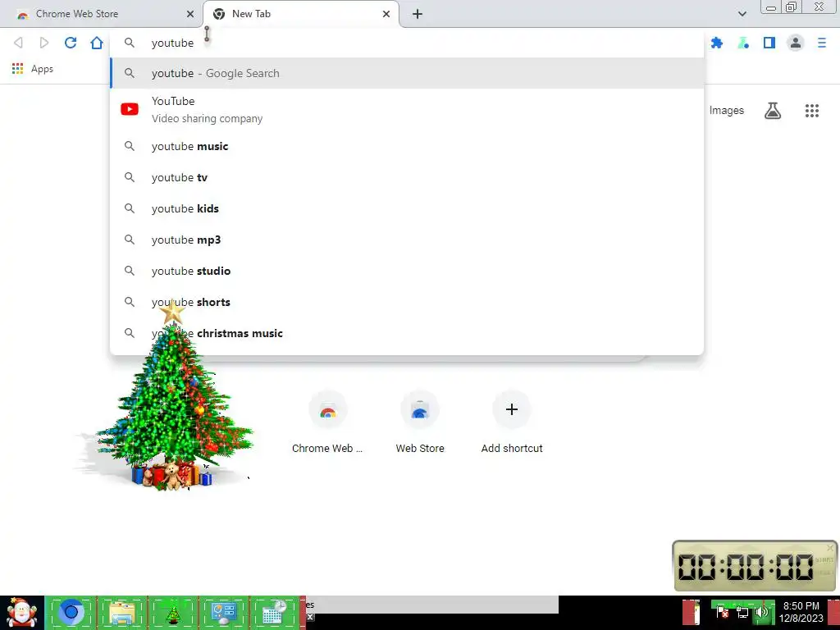Image resolution: width=840 pixels, height=630 pixels.
Task: Open the Chromium taskbar icon
Action: tap(71, 612)
